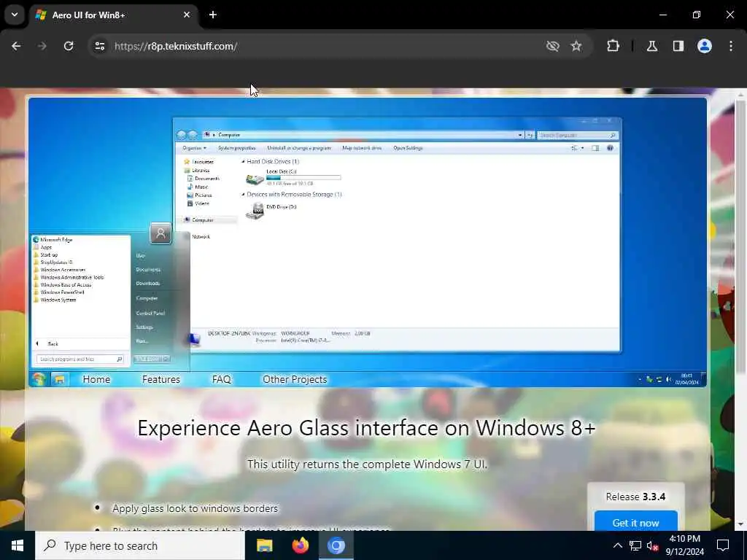747x560 pixels.
Task: Bookmark this page with the star
Action: click(x=576, y=46)
